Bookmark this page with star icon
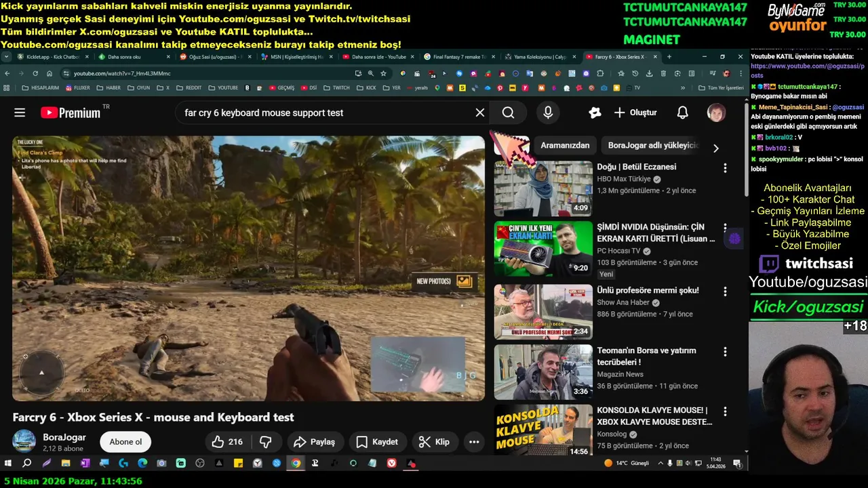The width and height of the screenshot is (868, 488). [383, 73]
